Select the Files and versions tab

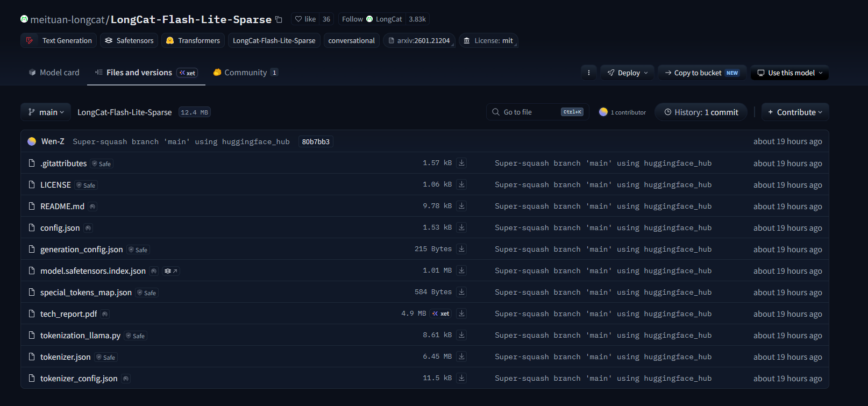146,73
